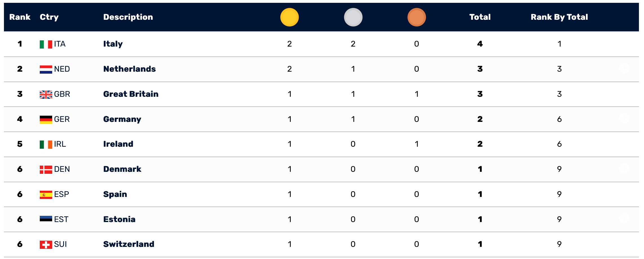Click the gold medal column icon
Viewport: 644px width, 259px height.
pyautogui.click(x=289, y=17)
